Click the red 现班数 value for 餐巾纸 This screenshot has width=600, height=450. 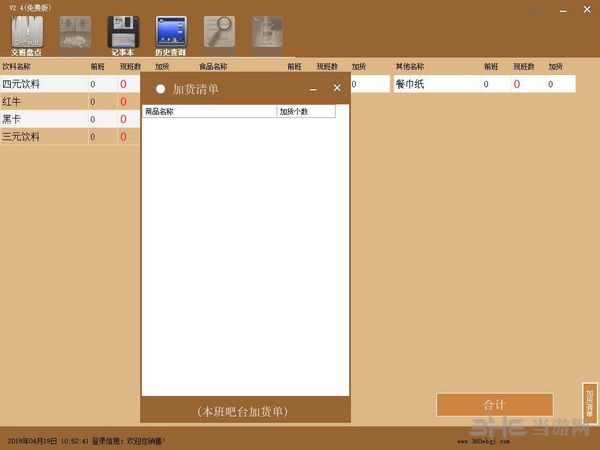point(517,84)
